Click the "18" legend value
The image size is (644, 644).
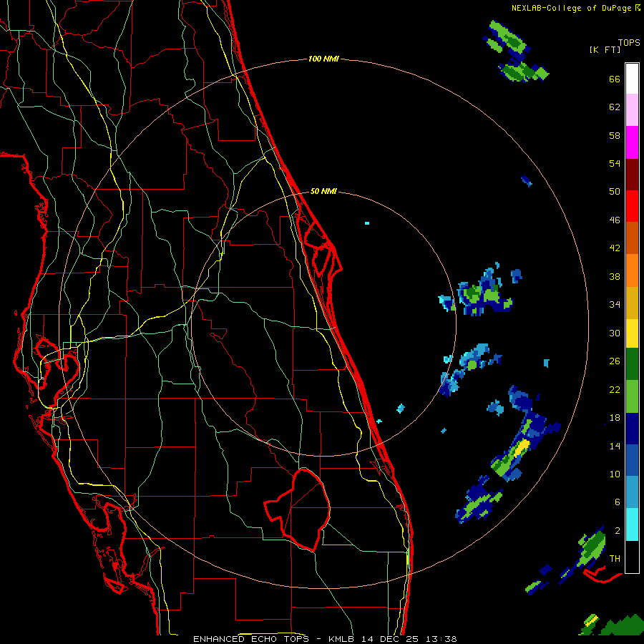615,418
